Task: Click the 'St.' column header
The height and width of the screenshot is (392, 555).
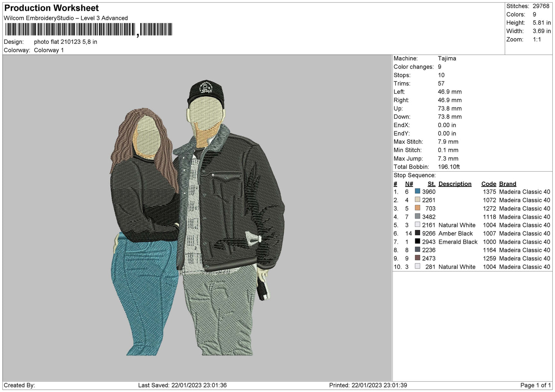Action: tap(431, 184)
